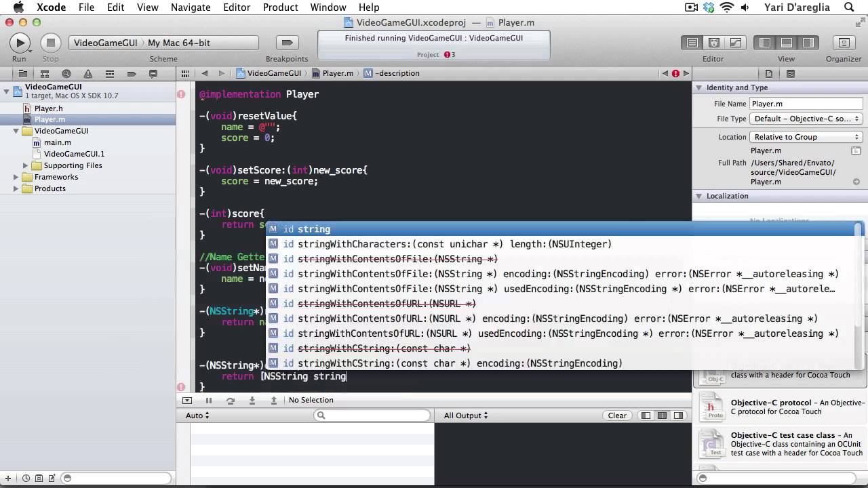Viewport: 868px width, 488px height.
Task: Jump to next issue in jump bar
Action: click(x=686, y=73)
